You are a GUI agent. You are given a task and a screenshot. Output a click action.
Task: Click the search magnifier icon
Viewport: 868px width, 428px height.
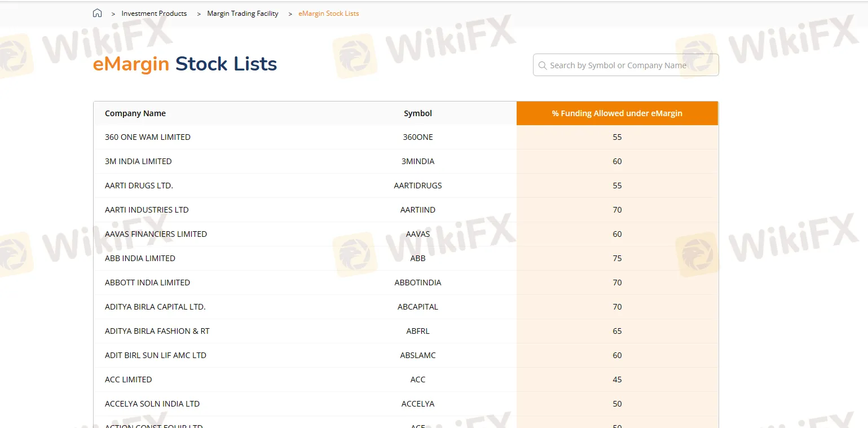pyautogui.click(x=543, y=65)
